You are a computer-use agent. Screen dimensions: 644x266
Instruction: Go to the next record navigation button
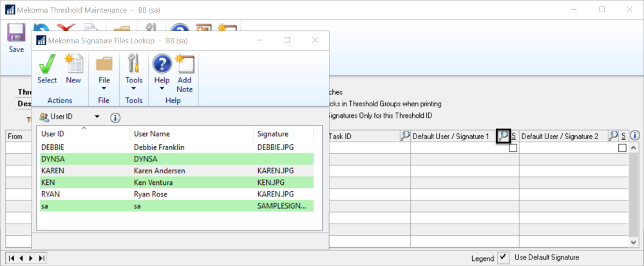pos(30,258)
